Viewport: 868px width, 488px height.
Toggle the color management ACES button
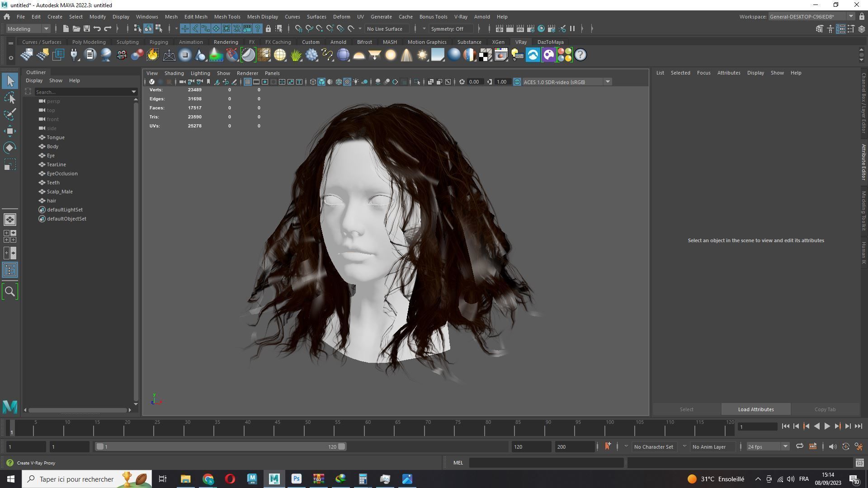(517, 82)
